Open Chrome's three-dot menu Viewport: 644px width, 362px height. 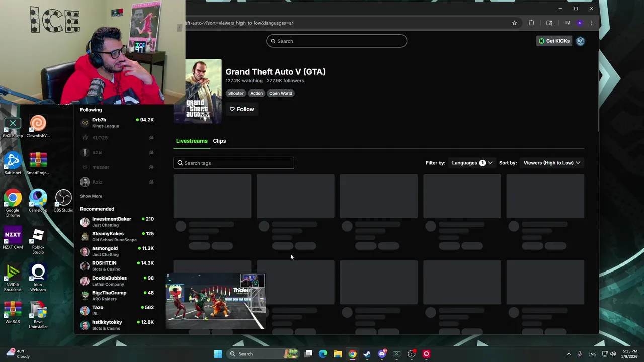[x=591, y=23]
